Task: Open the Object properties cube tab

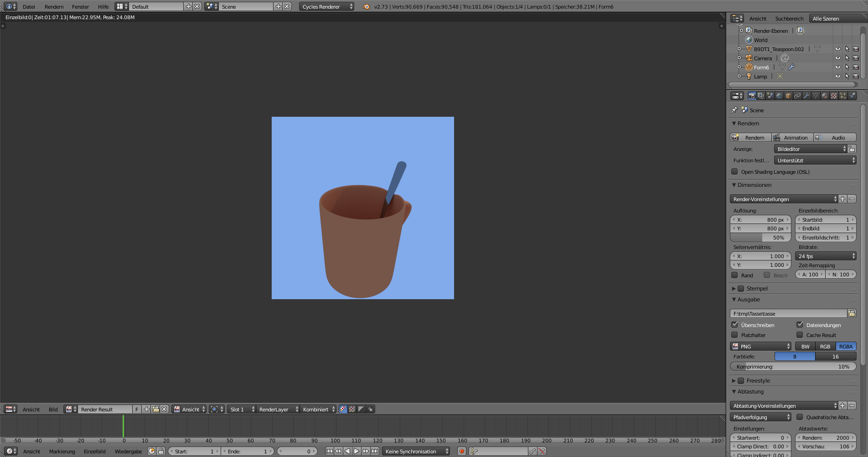Action: [788, 96]
